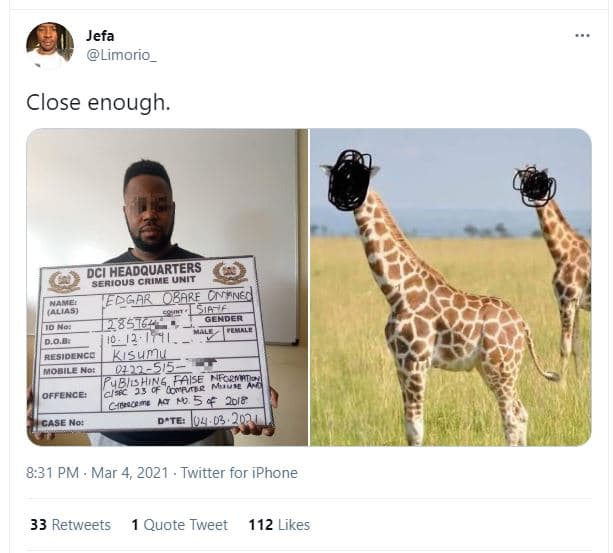View the 33 Retweets list
The height and width of the screenshot is (553, 613).
click(x=70, y=525)
